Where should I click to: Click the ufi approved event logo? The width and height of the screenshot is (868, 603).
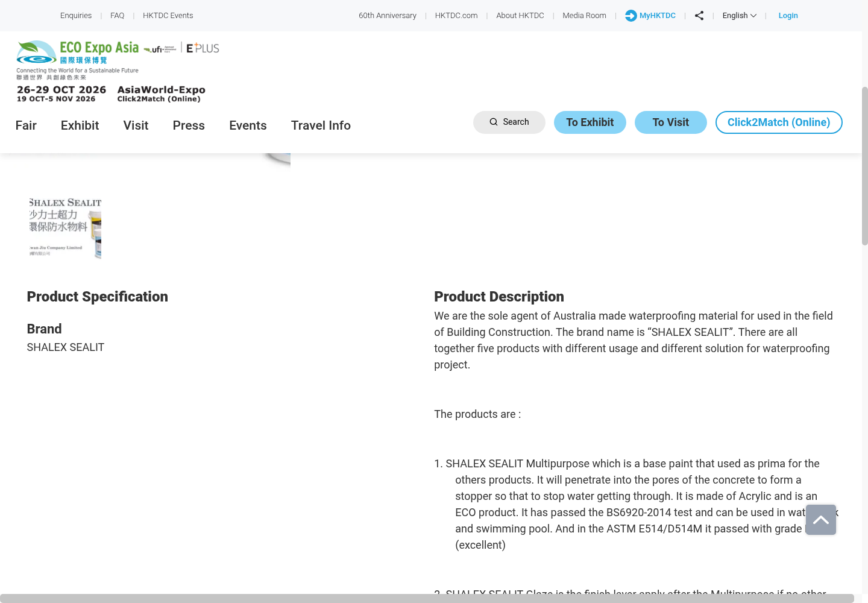pyautogui.click(x=160, y=49)
